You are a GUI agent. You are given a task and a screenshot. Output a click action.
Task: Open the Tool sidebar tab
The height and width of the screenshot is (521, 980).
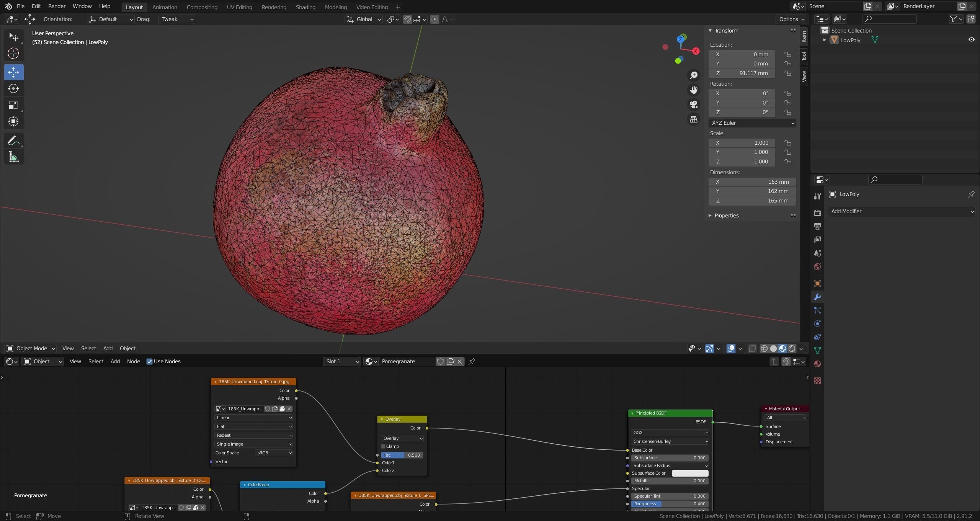pos(804,56)
